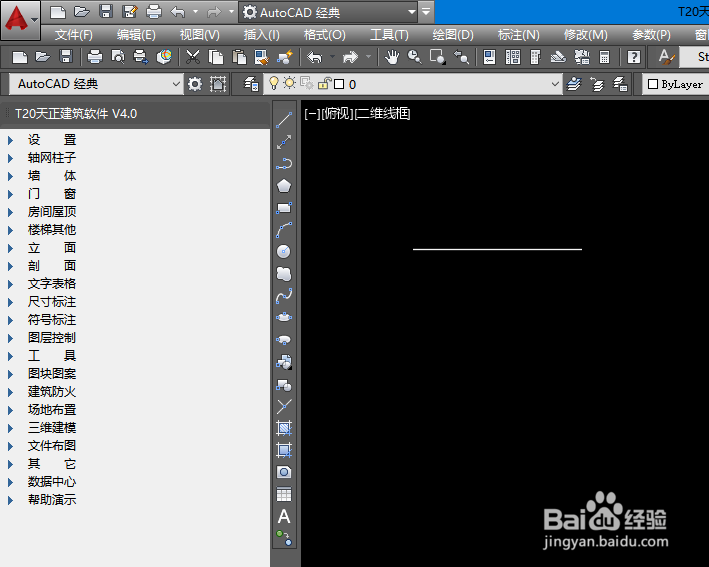Toggle the layer lock padlock icon
Viewport: 709px width, 567px height.
coord(325,84)
